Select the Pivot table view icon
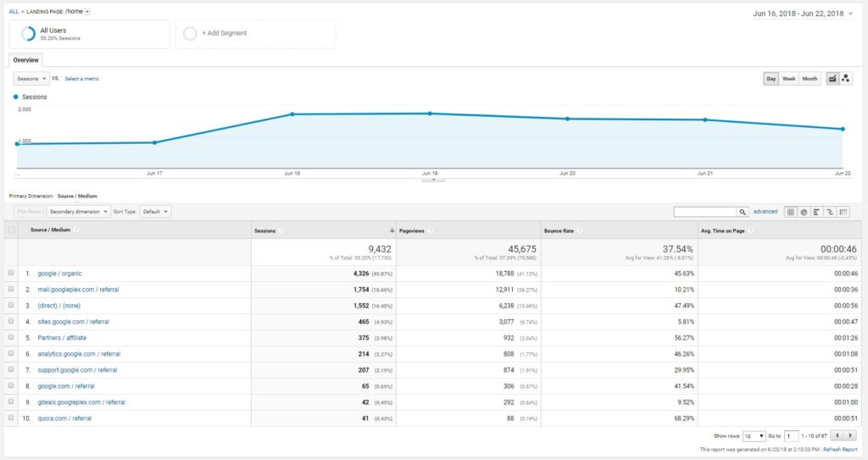868x460 pixels. pyautogui.click(x=843, y=212)
